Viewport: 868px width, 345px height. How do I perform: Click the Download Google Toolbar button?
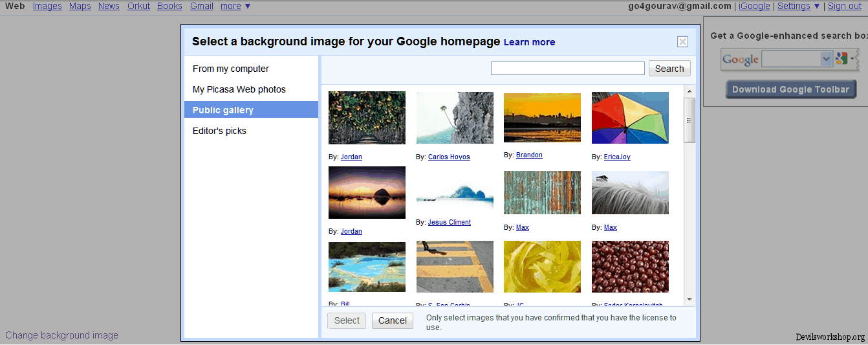coord(790,89)
